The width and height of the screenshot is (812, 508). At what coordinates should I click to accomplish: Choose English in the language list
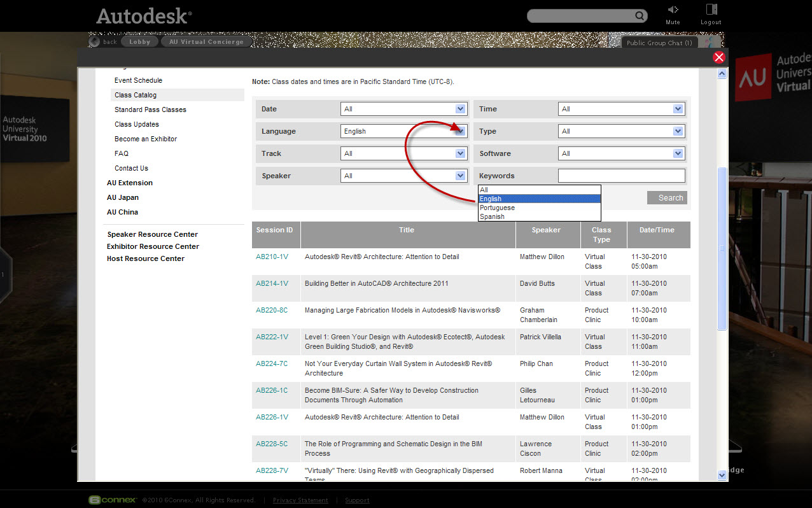coord(540,199)
